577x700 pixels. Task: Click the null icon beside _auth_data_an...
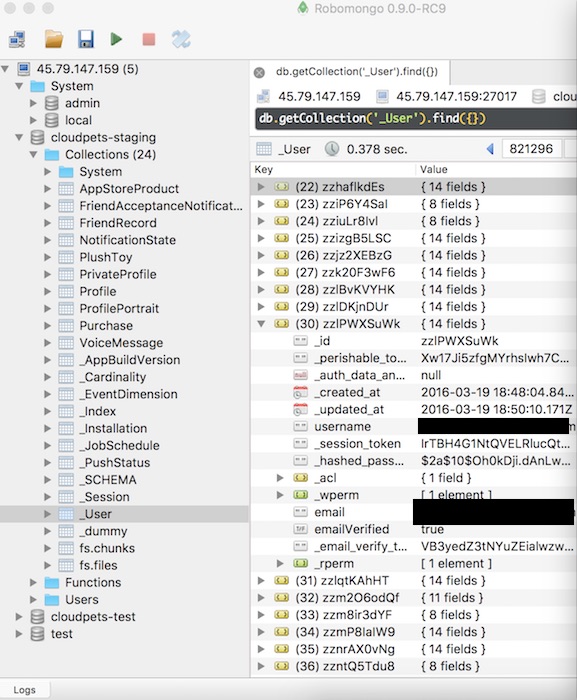pos(301,375)
